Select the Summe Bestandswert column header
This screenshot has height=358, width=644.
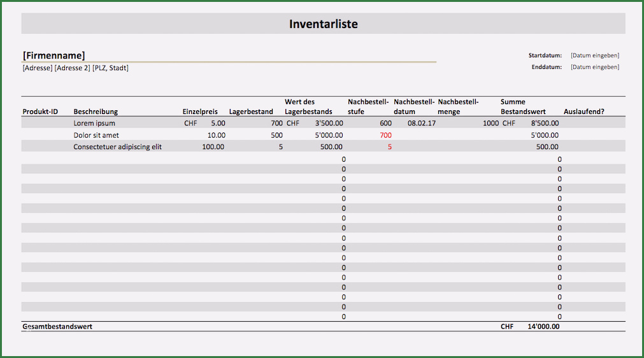click(x=523, y=107)
